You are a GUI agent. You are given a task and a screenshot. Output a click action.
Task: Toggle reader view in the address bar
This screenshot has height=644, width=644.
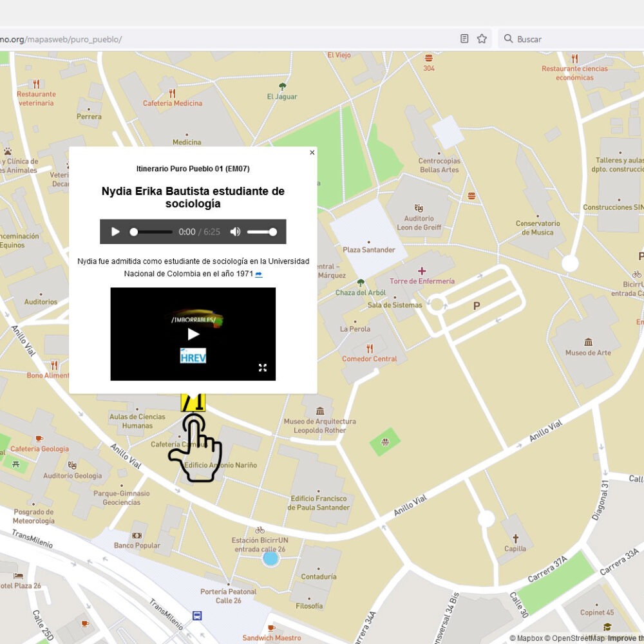coord(464,39)
